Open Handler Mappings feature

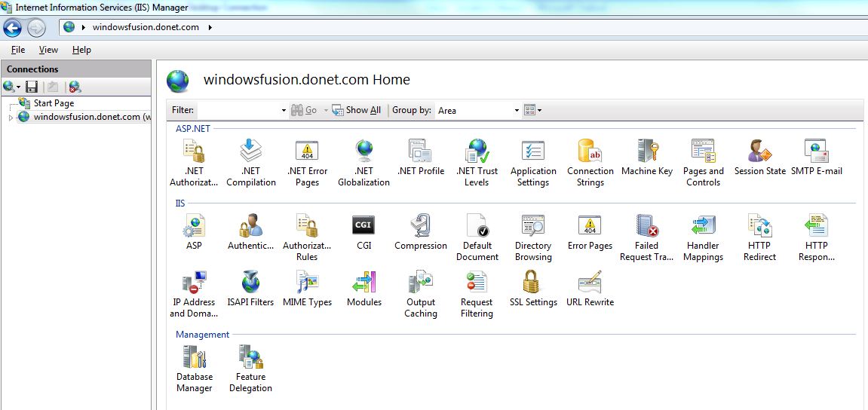pos(703,237)
